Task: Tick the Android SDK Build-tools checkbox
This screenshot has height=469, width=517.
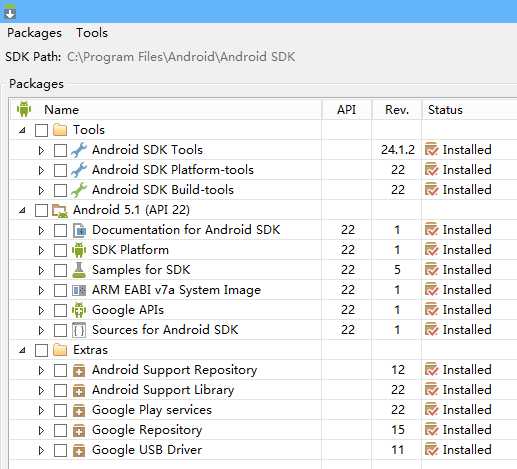Action: point(60,190)
